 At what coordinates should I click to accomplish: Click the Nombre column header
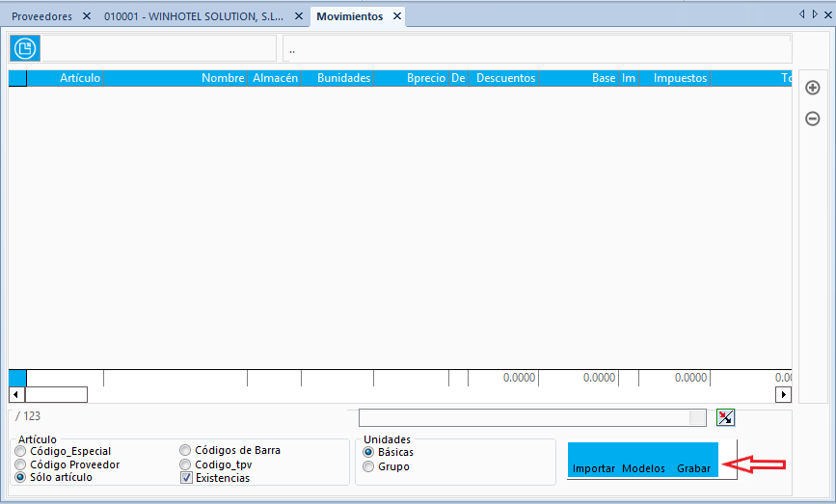175,78
